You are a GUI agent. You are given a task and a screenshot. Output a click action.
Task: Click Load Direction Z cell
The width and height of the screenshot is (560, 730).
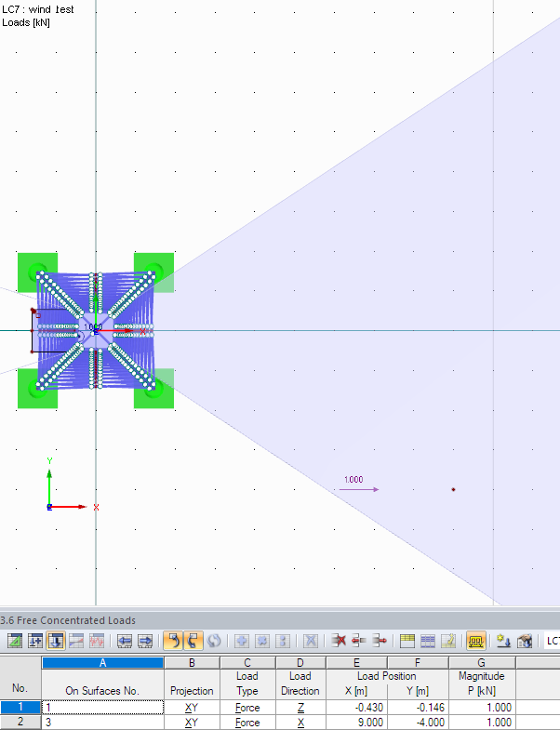coord(300,708)
